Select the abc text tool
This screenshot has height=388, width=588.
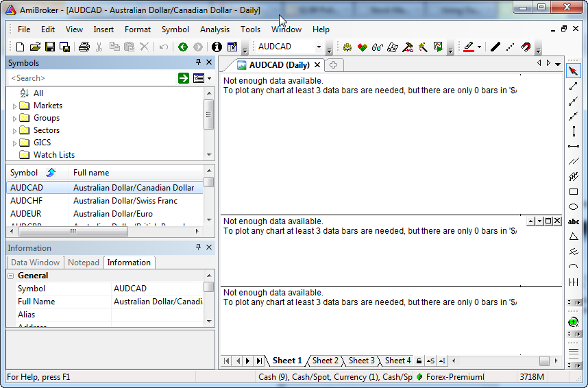coord(574,222)
